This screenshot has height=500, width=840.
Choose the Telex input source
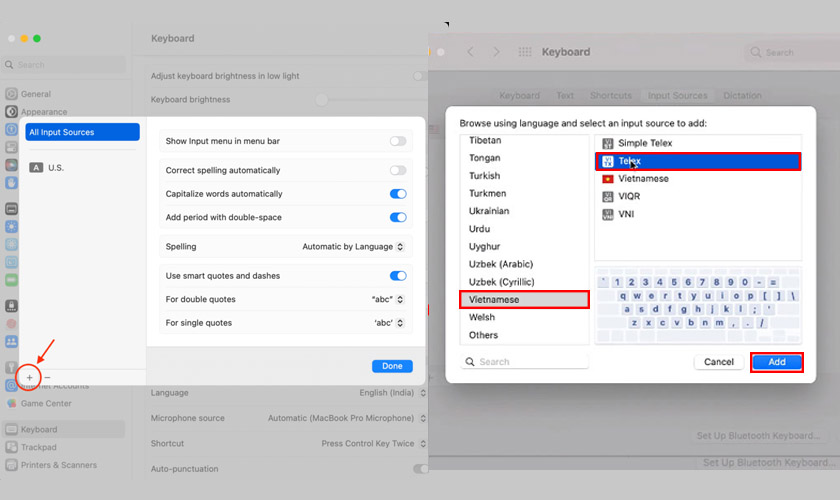pos(698,161)
